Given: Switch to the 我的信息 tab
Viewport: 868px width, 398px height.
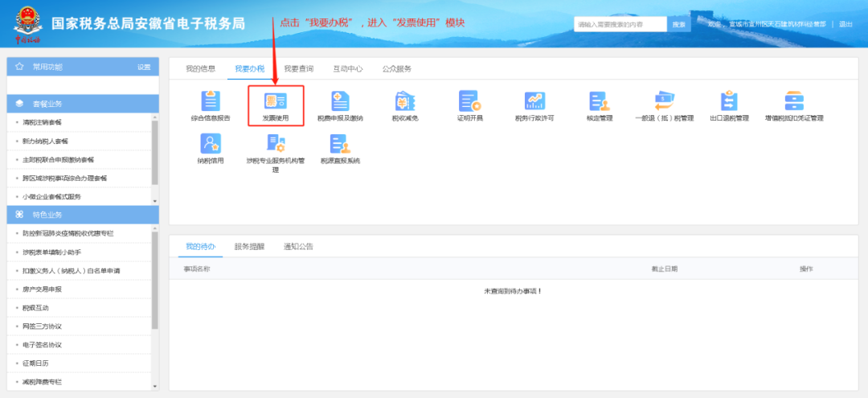Looking at the screenshot, I should pos(200,68).
